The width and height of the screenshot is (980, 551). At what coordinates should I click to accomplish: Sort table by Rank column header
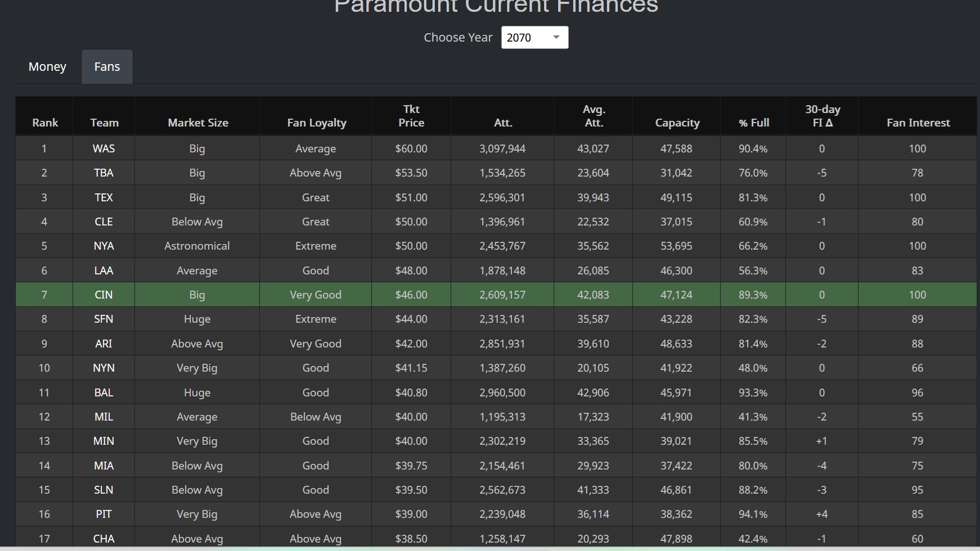point(45,123)
